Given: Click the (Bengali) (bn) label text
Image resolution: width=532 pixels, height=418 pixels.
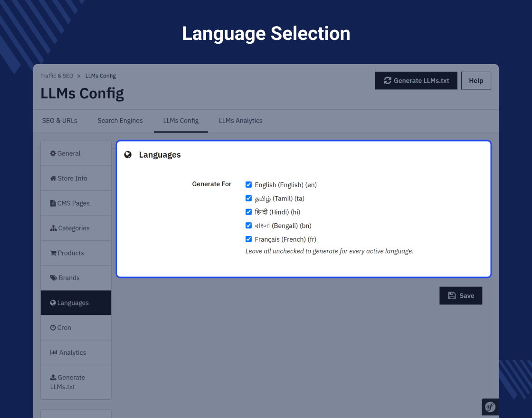Looking at the screenshot, I should point(292,226).
